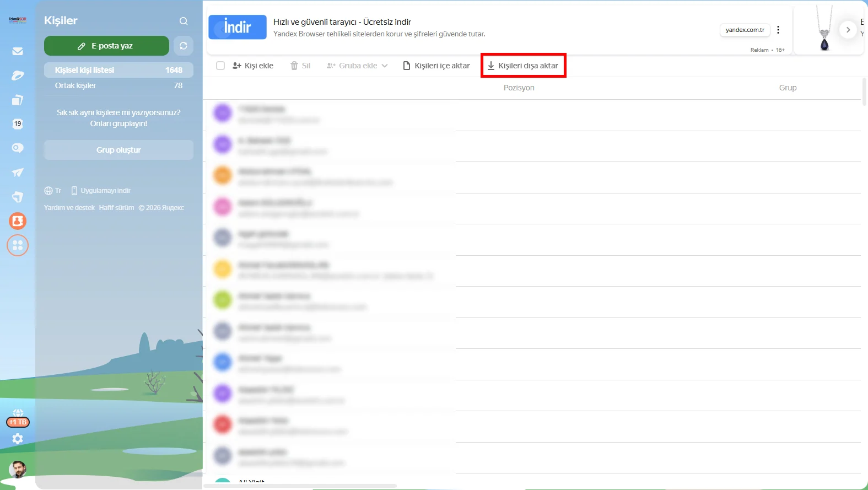Select Ortak kişiler list
This screenshot has height=490, width=868.
[x=118, y=85]
